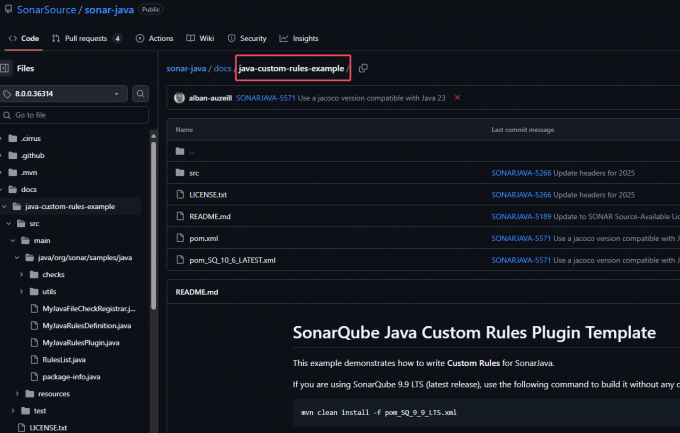Open SONARJAVA-5189 link in README.md row
This screenshot has height=433, width=680.
pyautogui.click(x=521, y=216)
